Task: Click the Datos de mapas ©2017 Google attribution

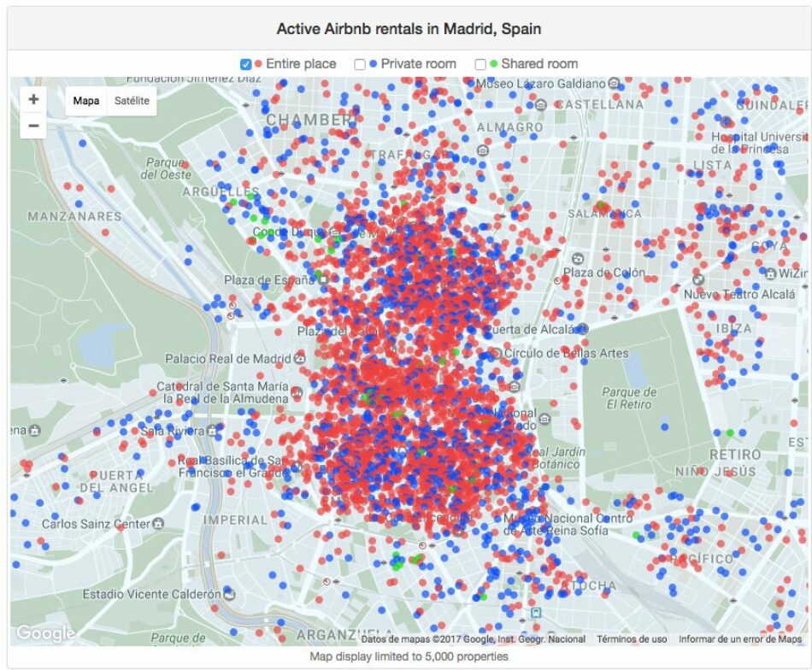Action: pos(473,639)
